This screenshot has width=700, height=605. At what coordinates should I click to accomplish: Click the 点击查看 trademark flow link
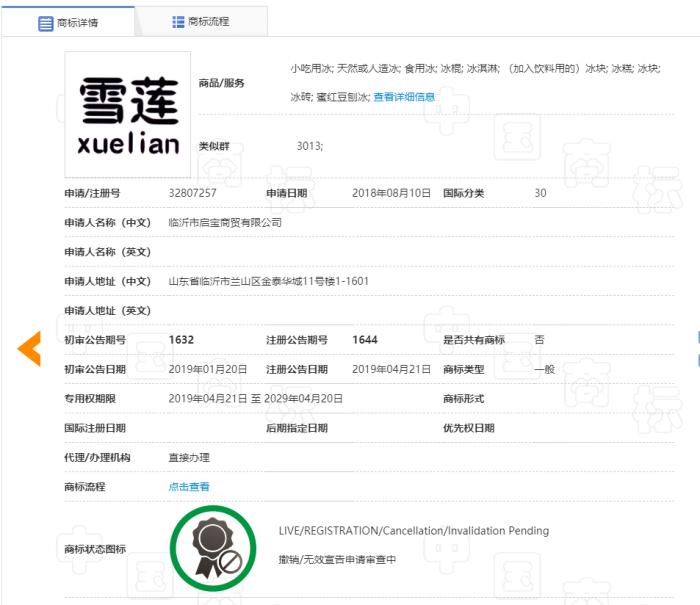(189, 487)
